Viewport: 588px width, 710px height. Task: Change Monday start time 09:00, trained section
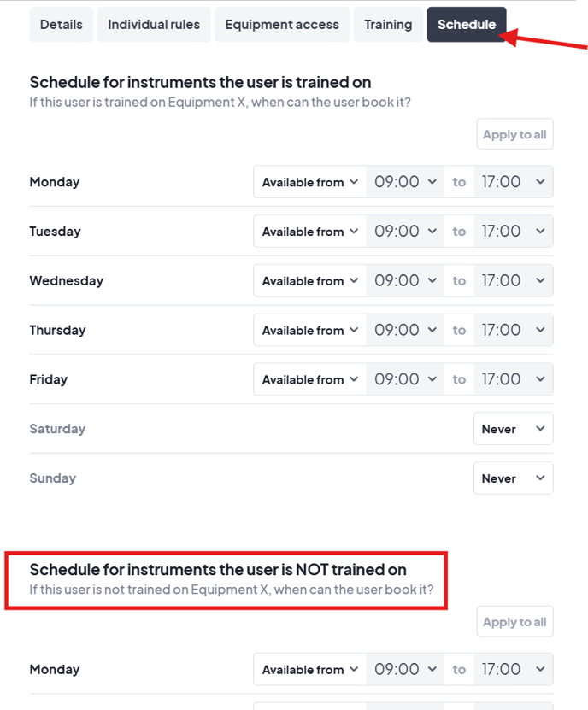405,182
